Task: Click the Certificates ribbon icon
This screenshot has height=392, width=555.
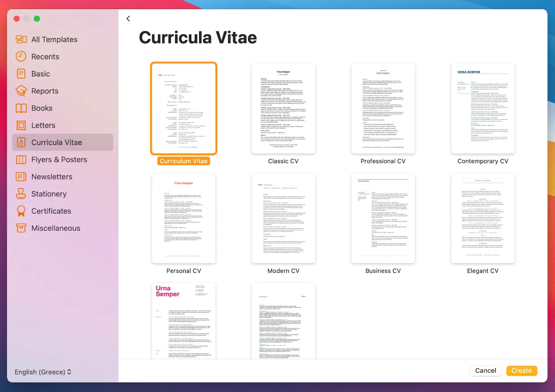Action: [x=21, y=211]
